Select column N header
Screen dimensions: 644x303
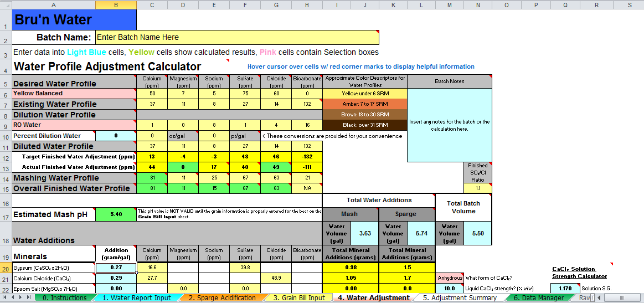478,4
